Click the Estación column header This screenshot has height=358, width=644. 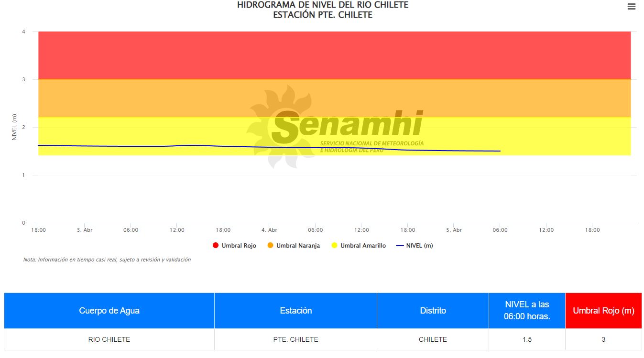click(295, 311)
